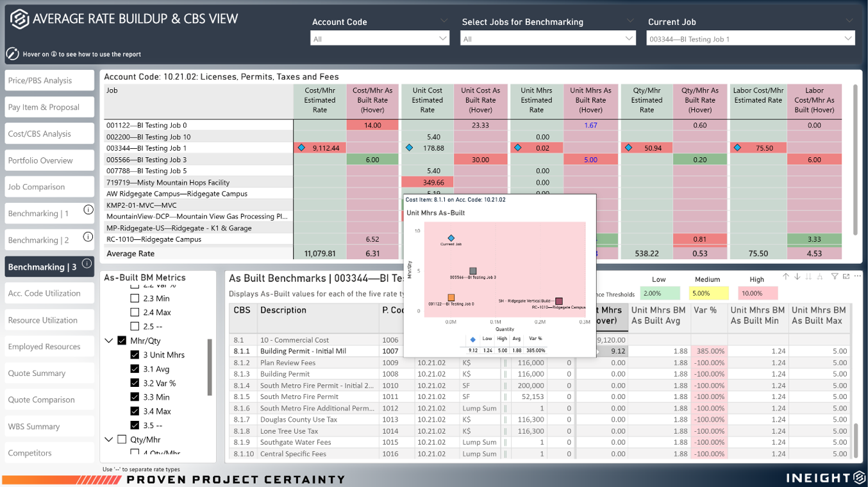
Task: Click the Low threshold green 2.00% swatch
Action: point(659,293)
